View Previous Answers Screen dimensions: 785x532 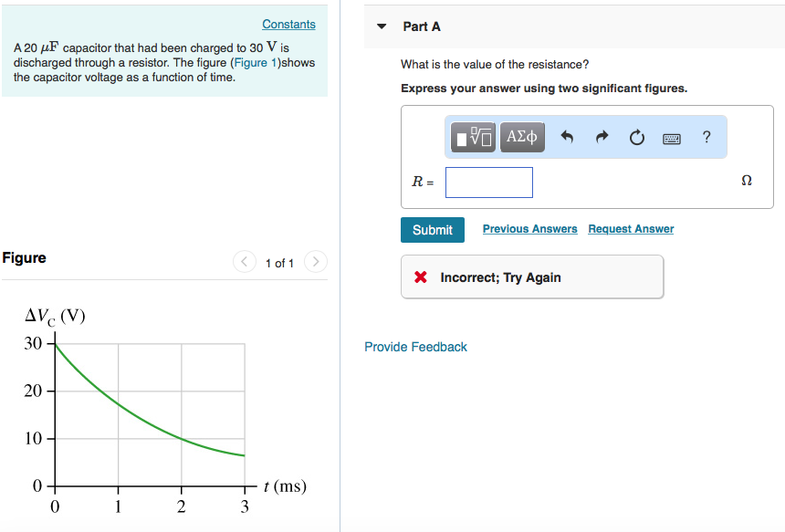(x=529, y=229)
